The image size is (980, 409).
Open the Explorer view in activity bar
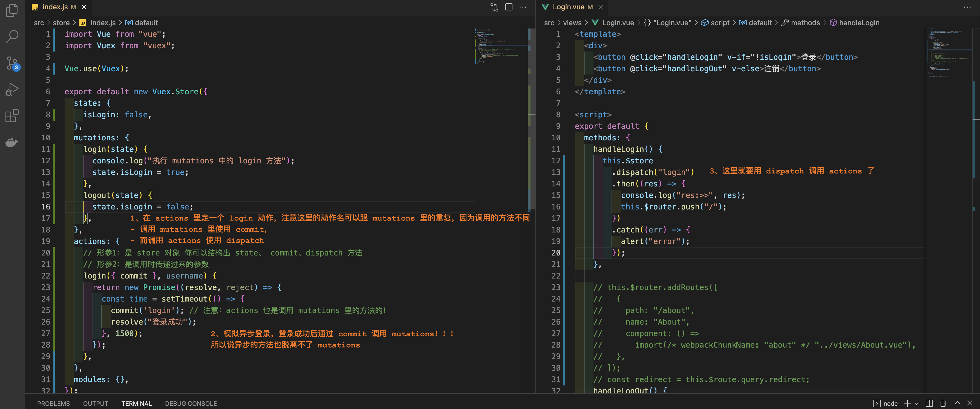[12, 10]
